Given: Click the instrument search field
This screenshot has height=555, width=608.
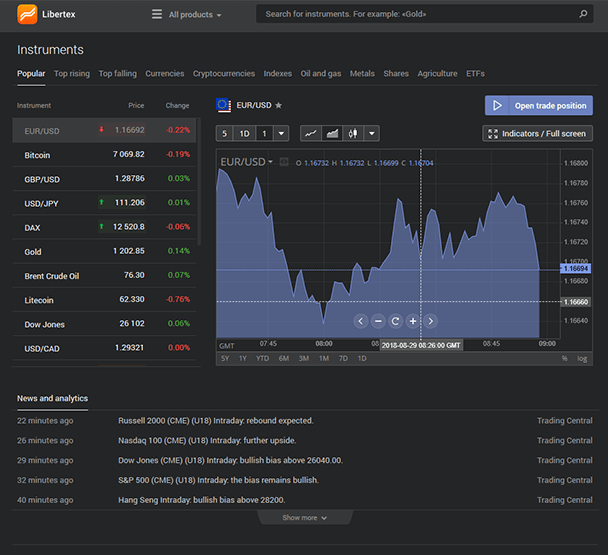Looking at the screenshot, I should 425,14.
